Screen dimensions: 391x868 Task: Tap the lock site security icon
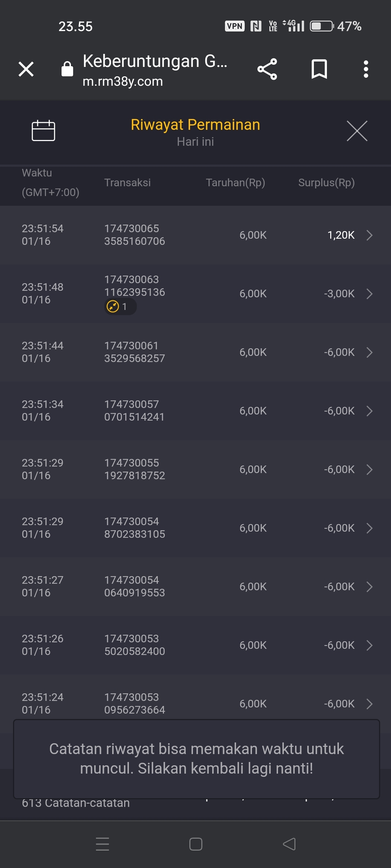pos(67,69)
